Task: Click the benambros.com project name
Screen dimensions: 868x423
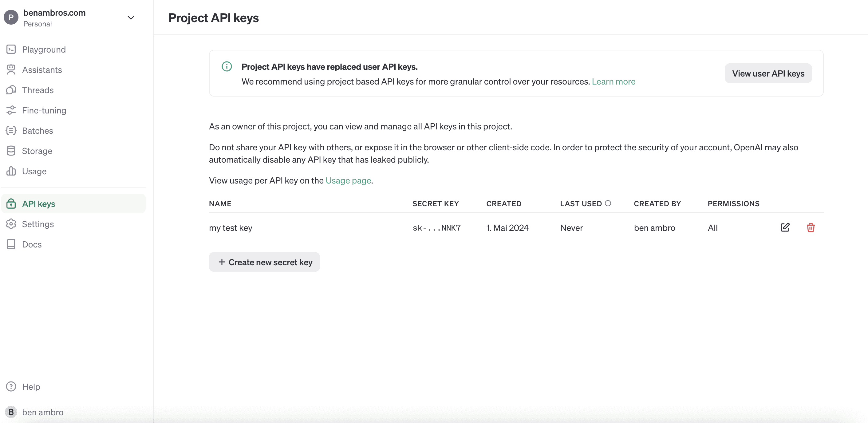Action: coord(55,13)
